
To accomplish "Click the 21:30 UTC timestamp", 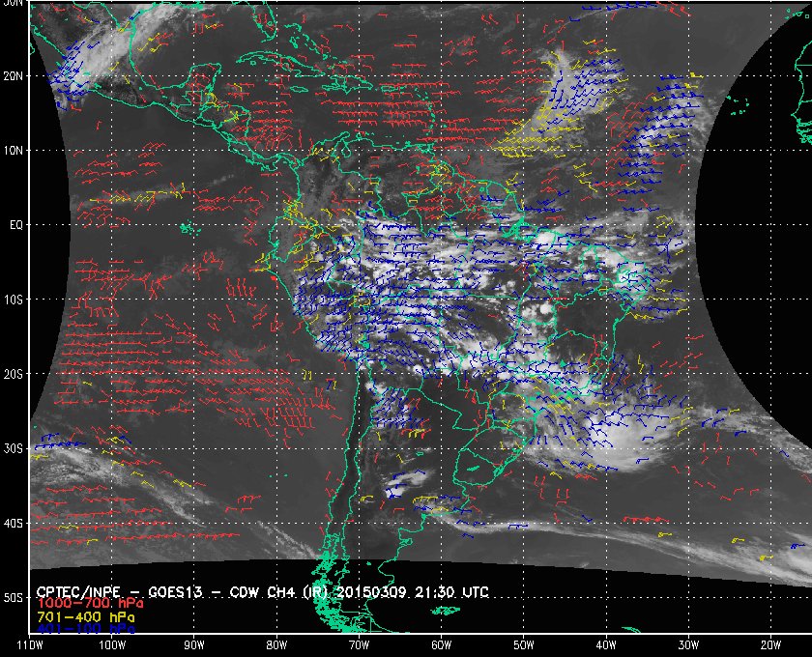I will coord(451,592).
